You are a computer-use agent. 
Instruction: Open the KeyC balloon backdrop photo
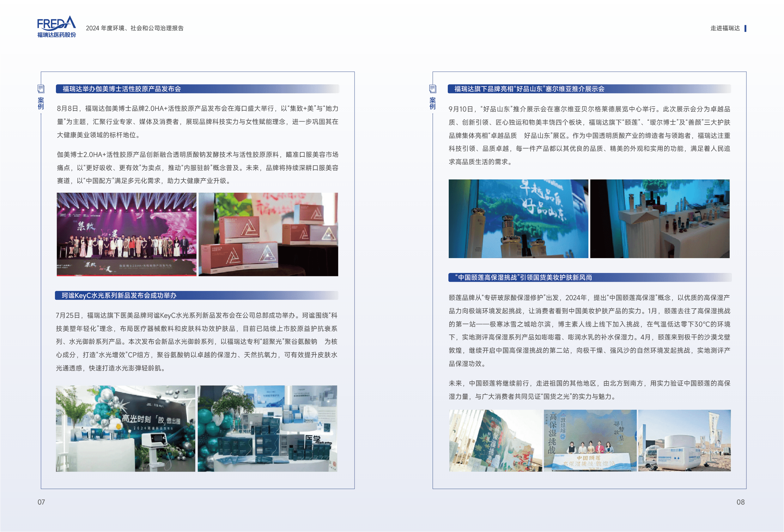[x=125, y=428]
